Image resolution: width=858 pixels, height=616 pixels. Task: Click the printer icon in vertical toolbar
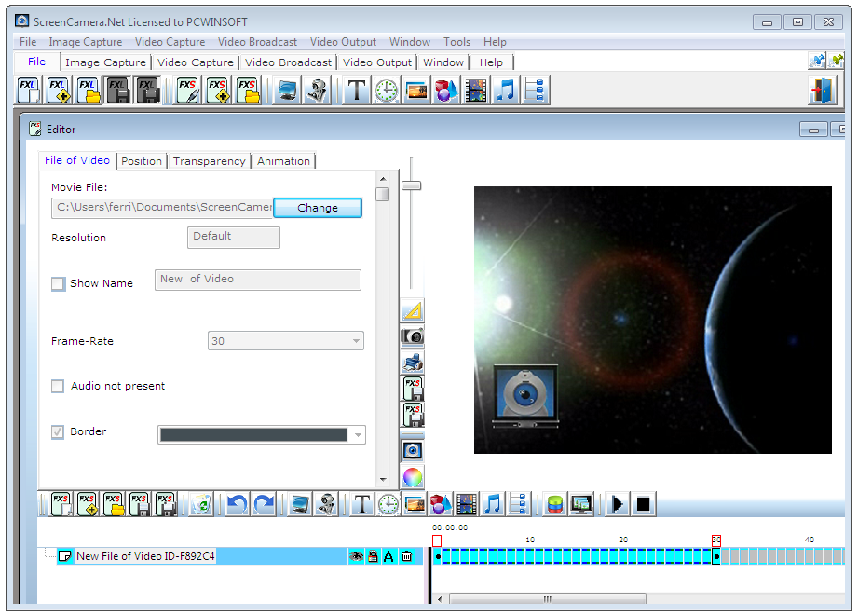pos(413,362)
